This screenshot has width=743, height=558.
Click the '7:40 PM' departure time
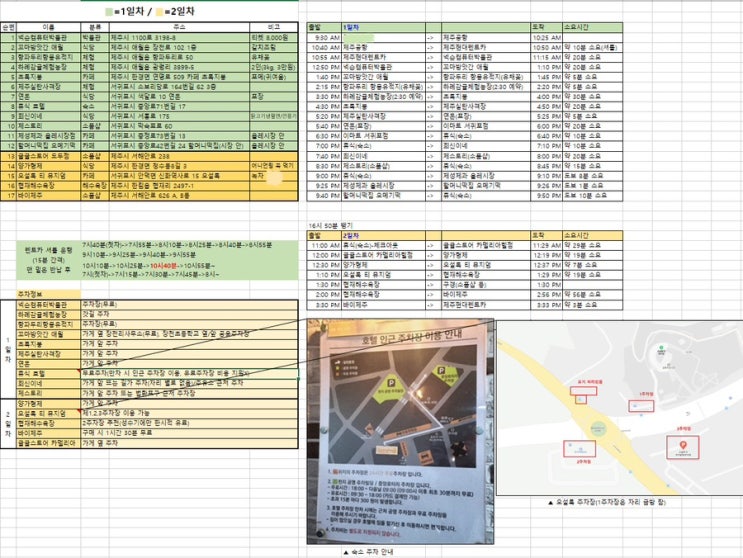[x=324, y=156]
